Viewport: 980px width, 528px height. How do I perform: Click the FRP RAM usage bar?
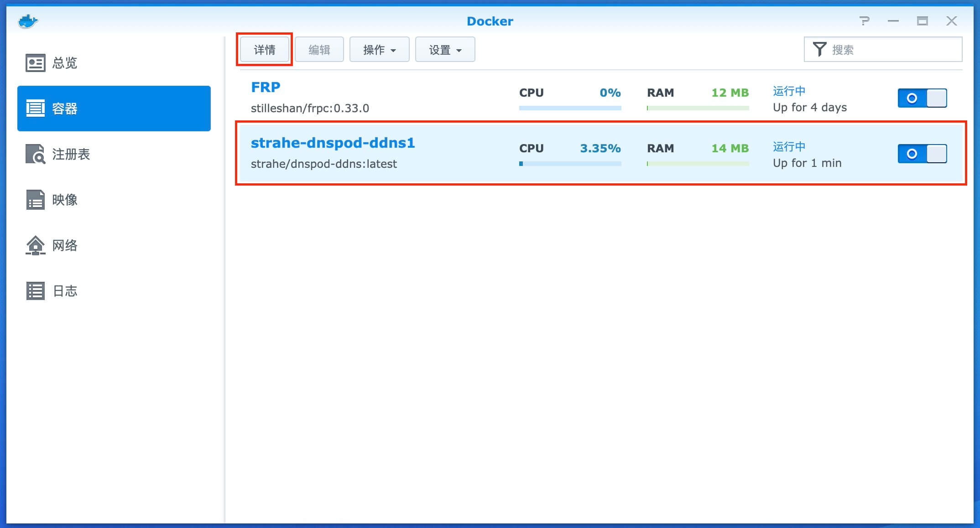tap(698, 108)
